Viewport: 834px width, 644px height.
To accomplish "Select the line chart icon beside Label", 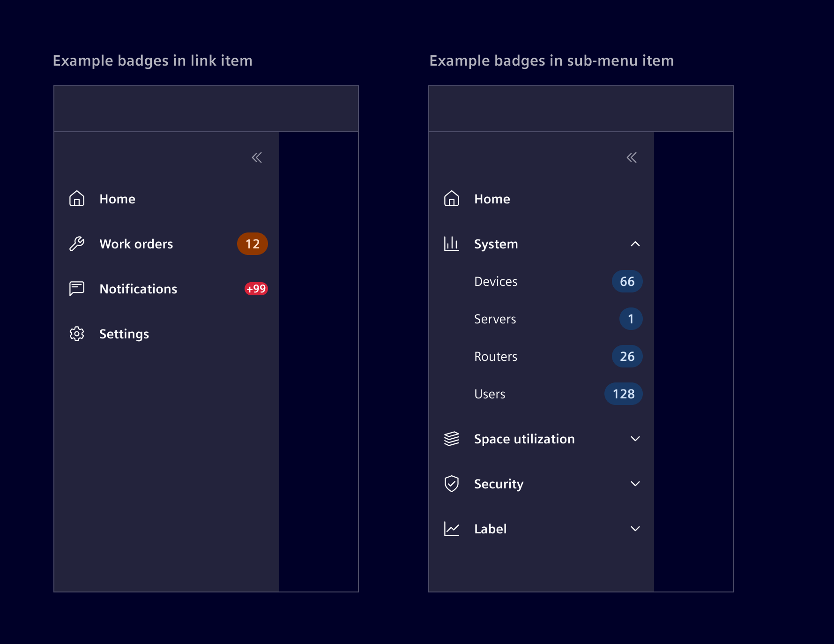I will click(x=451, y=528).
